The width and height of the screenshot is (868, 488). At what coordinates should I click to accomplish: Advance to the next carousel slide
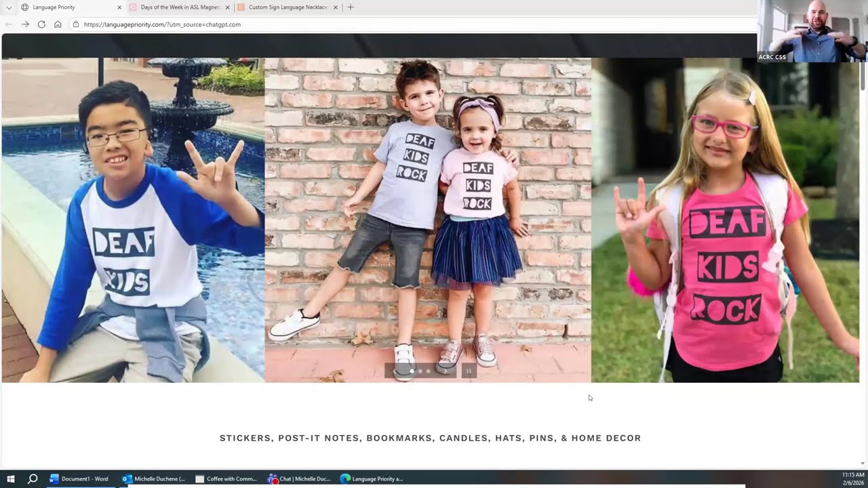pyautogui.click(x=447, y=371)
